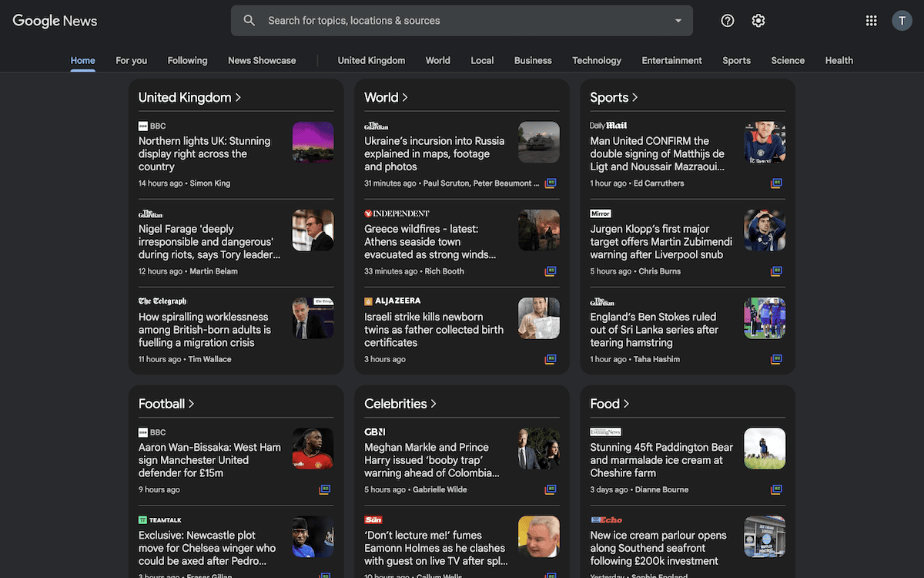Viewport: 924px width, 578px height.
Task: Open the Settings gear icon
Action: pyautogui.click(x=758, y=21)
